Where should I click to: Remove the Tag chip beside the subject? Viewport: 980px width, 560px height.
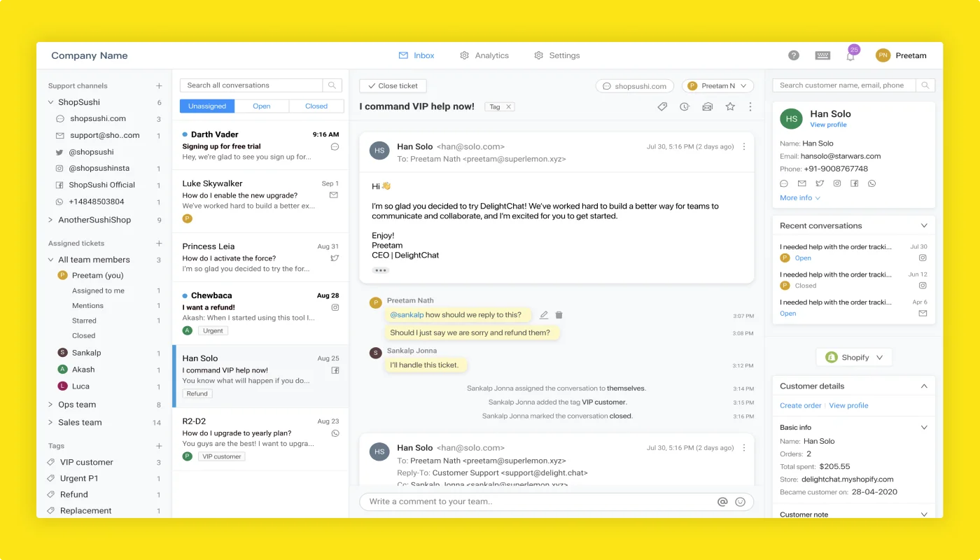510,106
